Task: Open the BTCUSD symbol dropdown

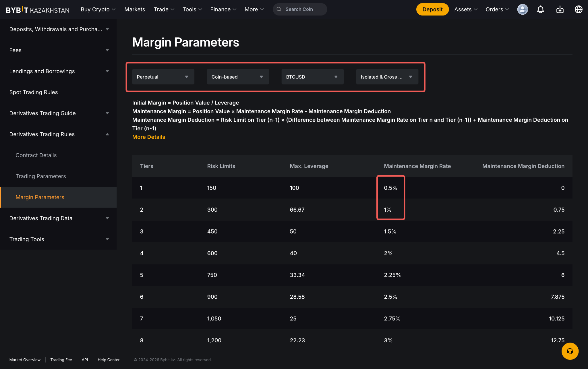Action: 312,77
